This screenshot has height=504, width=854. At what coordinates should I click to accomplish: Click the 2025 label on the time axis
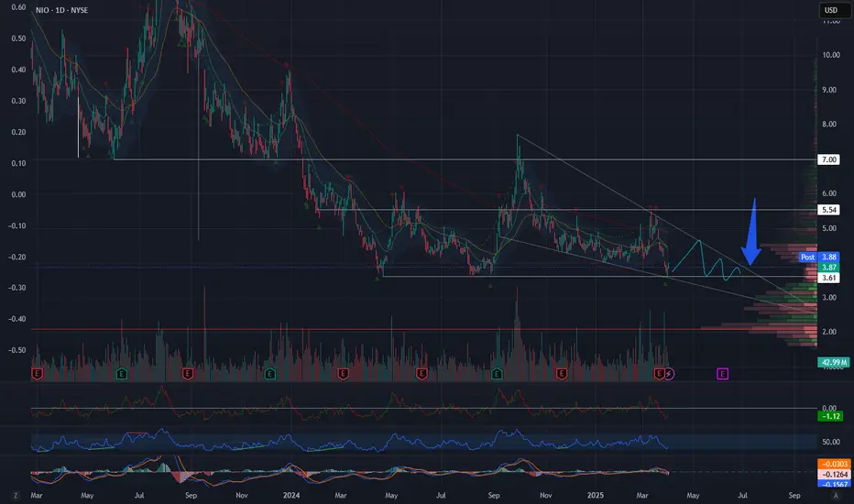(596, 495)
